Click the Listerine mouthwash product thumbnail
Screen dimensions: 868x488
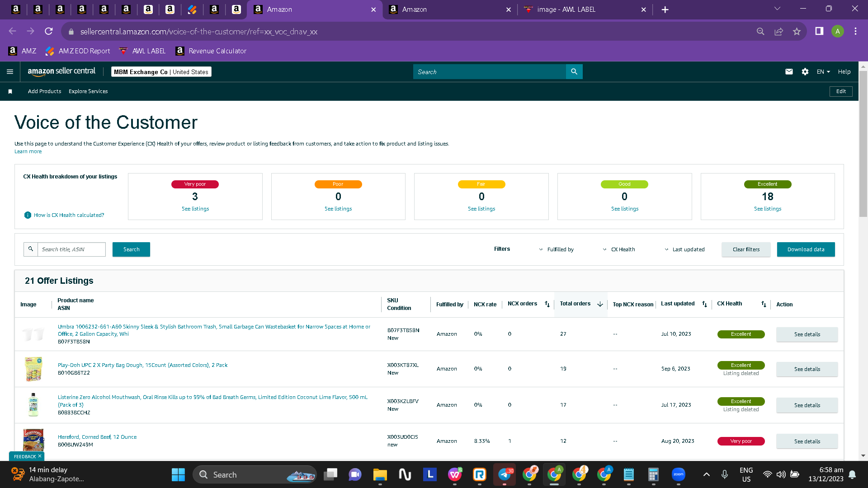(33, 404)
